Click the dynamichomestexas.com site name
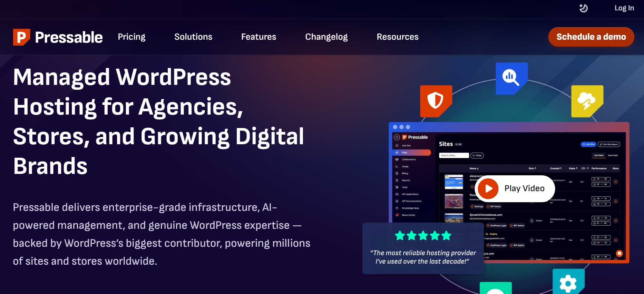 486,215
